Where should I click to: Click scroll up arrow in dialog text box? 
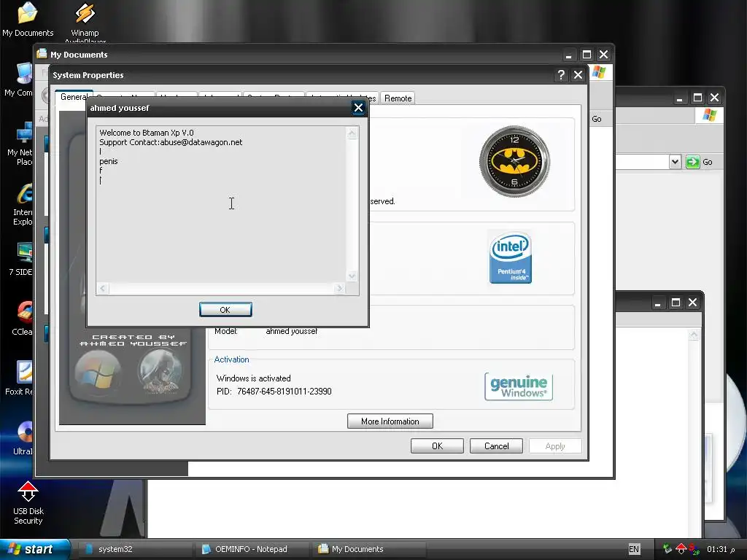click(x=352, y=133)
